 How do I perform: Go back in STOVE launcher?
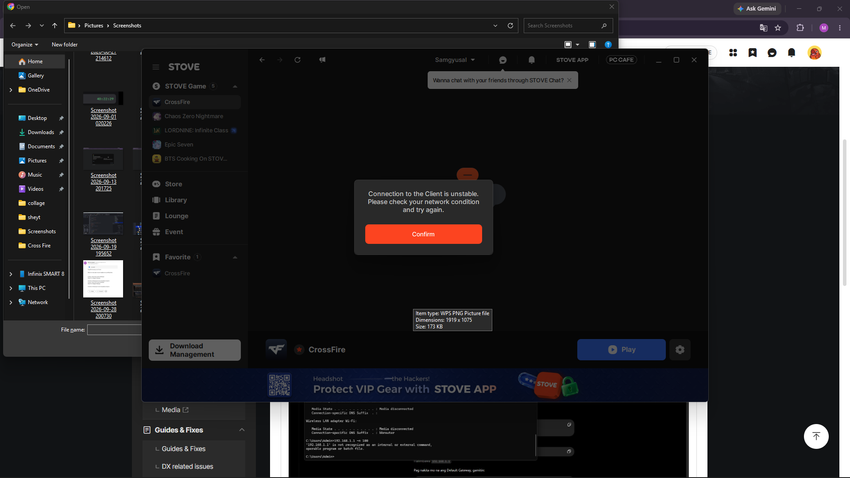pos(262,60)
